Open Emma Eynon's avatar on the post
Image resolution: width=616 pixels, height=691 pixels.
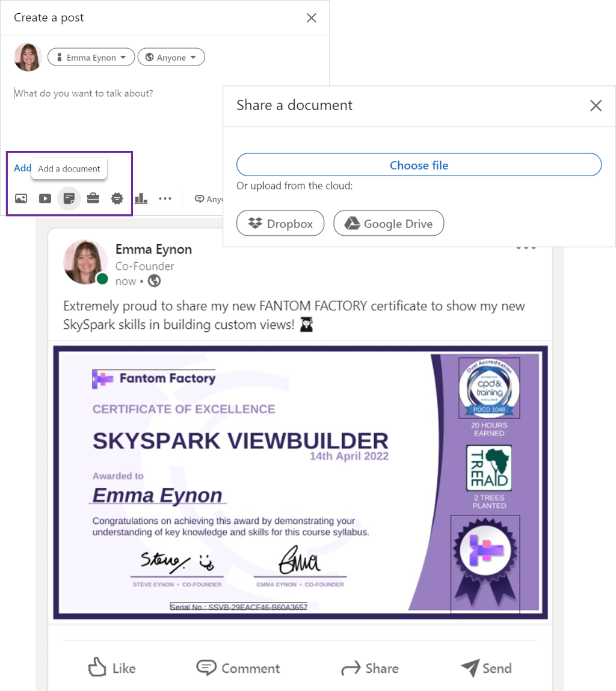pyautogui.click(x=85, y=262)
